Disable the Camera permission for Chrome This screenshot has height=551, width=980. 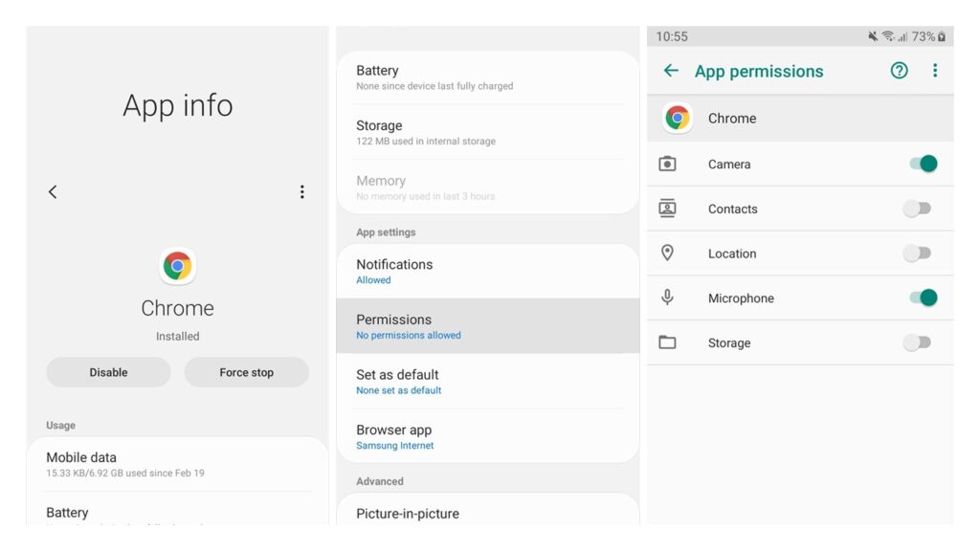(x=921, y=164)
